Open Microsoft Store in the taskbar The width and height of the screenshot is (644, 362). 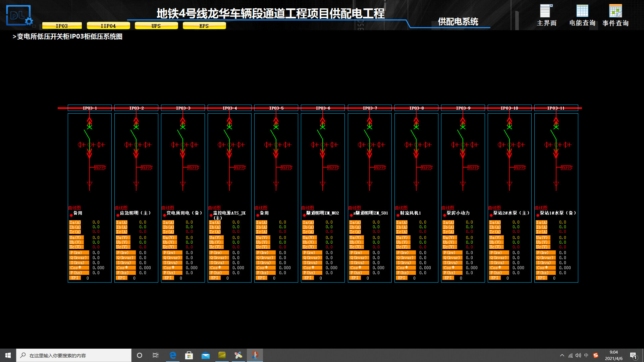189,355
